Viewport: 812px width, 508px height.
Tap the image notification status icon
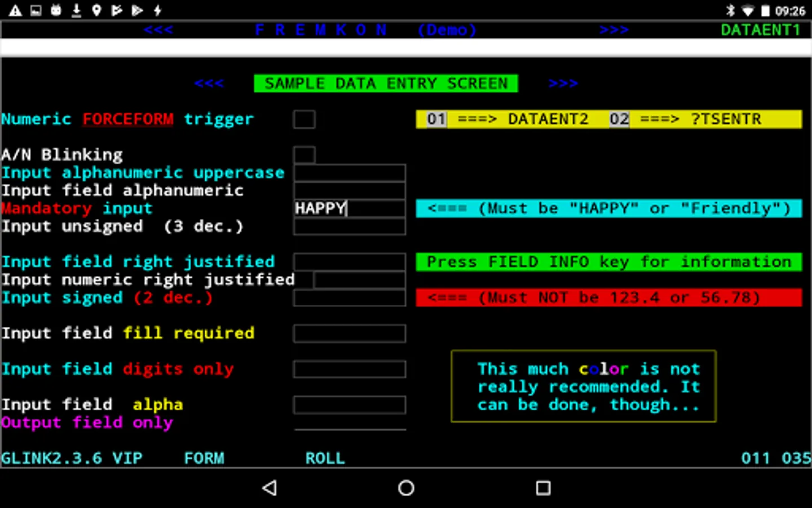[36, 10]
